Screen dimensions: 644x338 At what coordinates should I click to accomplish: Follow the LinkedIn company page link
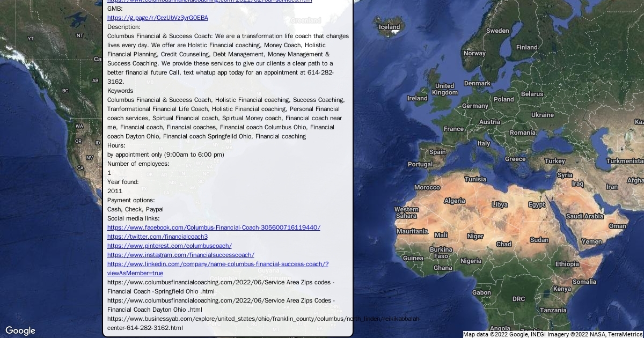(217, 264)
